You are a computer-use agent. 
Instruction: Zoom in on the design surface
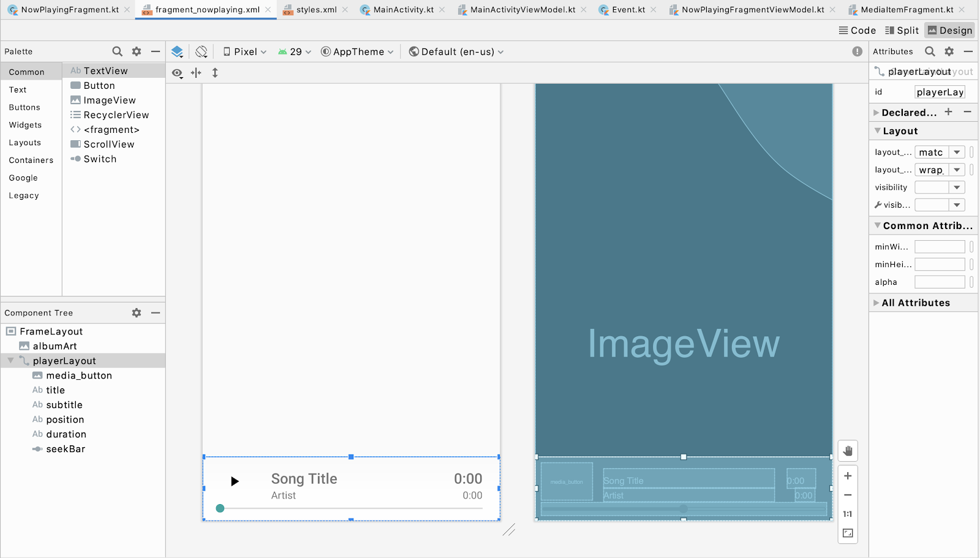848,476
